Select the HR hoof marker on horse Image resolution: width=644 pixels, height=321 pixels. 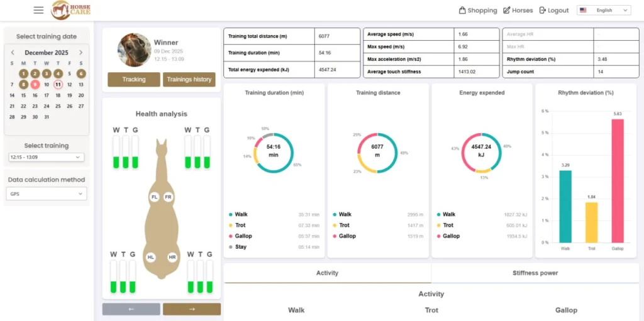click(x=172, y=258)
